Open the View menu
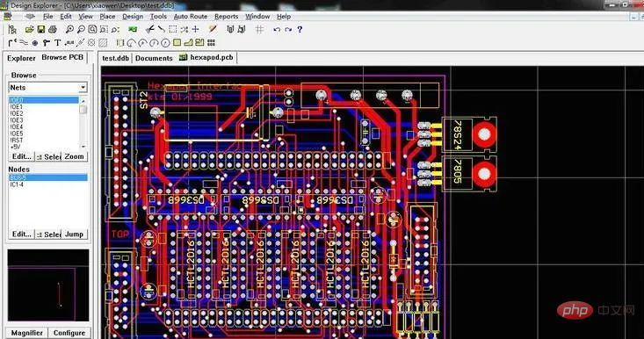 (x=86, y=17)
